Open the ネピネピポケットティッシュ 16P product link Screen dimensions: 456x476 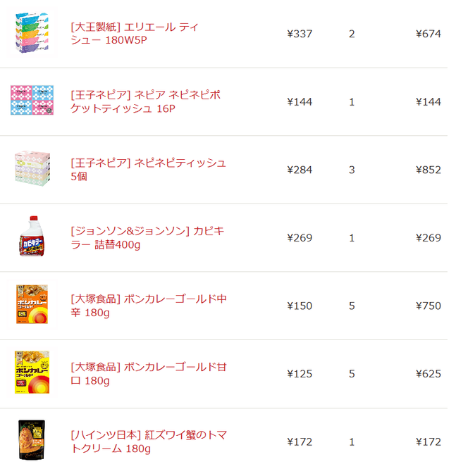pos(145,101)
